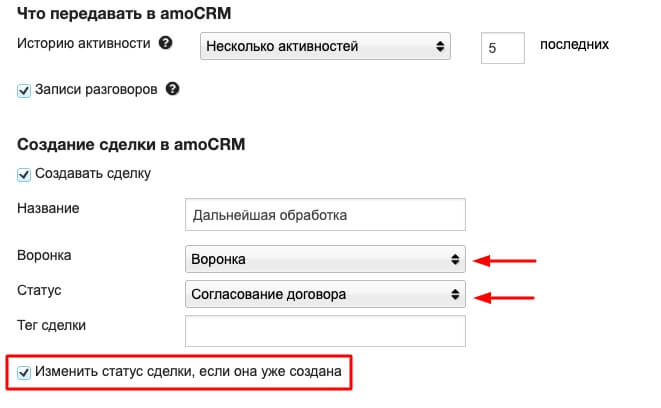
Task: Open the "Согласование договора" status dropdown
Action: click(325, 294)
